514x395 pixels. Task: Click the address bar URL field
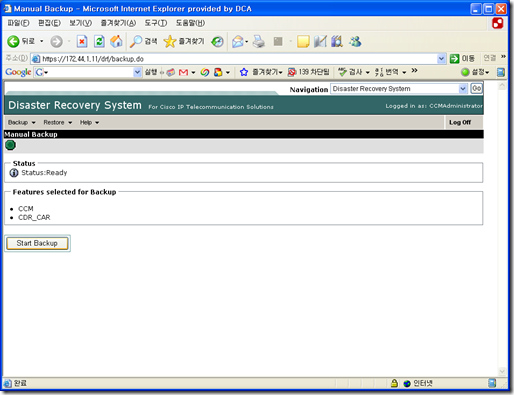point(234,59)
